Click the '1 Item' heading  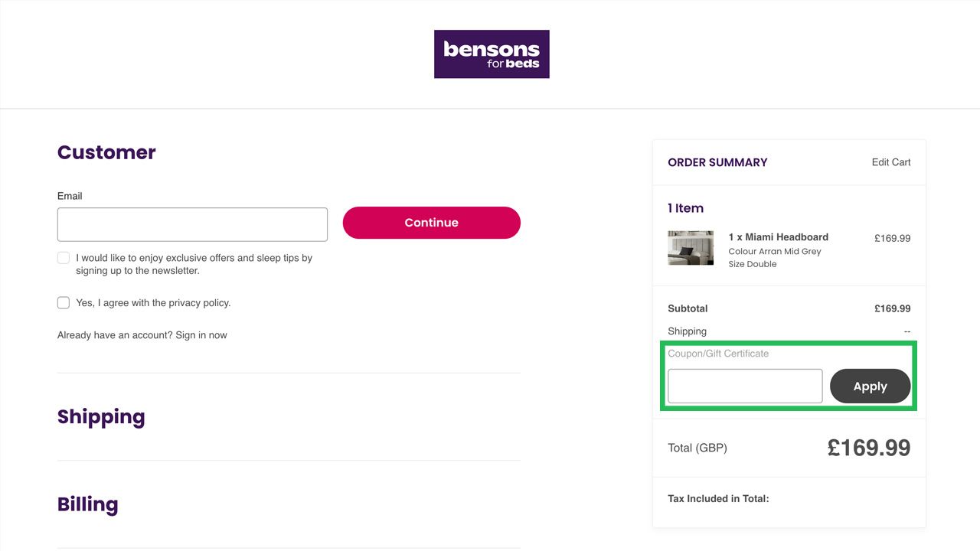(x=685, y=208)
